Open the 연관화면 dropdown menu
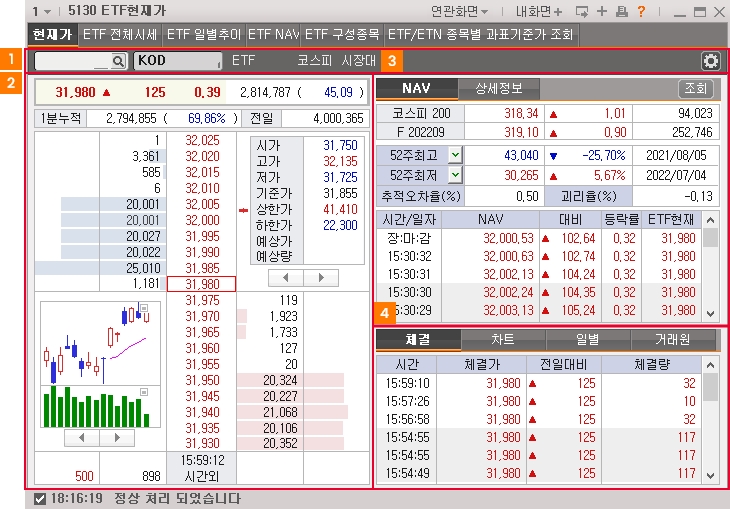Viewport: 730px width, 509px height. pyautogui.click(x=460, y=11)
